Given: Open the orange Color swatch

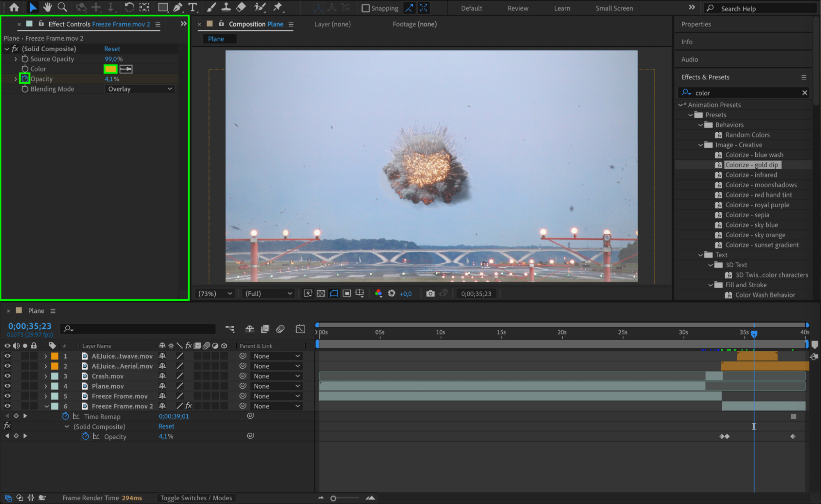Looking at the screenshot, I should pos(110,69).
